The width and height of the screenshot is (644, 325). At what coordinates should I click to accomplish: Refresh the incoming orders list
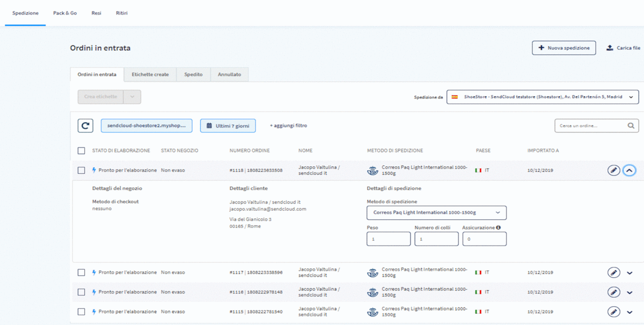(x=85, y=125)
